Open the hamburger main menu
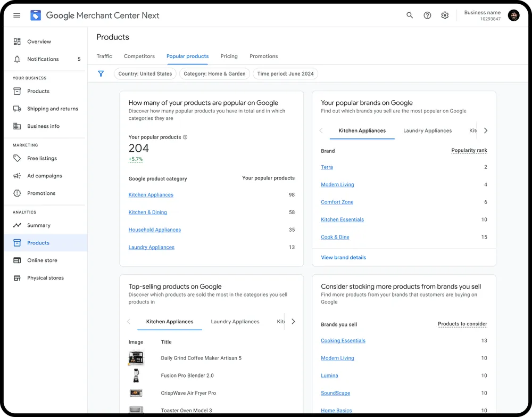This screenshot has width=532, height=417. click(x=17, y=15)
